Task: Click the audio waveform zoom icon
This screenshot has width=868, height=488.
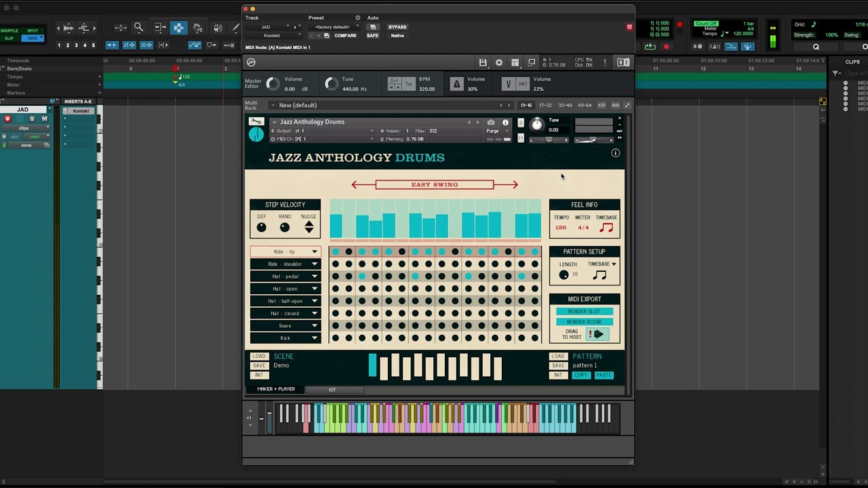Action: (68, 28)
